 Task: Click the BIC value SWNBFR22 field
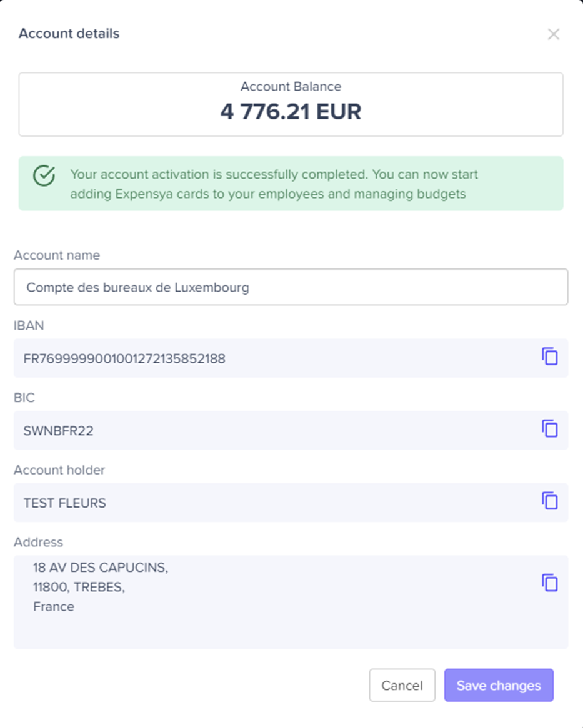(59, 431)
